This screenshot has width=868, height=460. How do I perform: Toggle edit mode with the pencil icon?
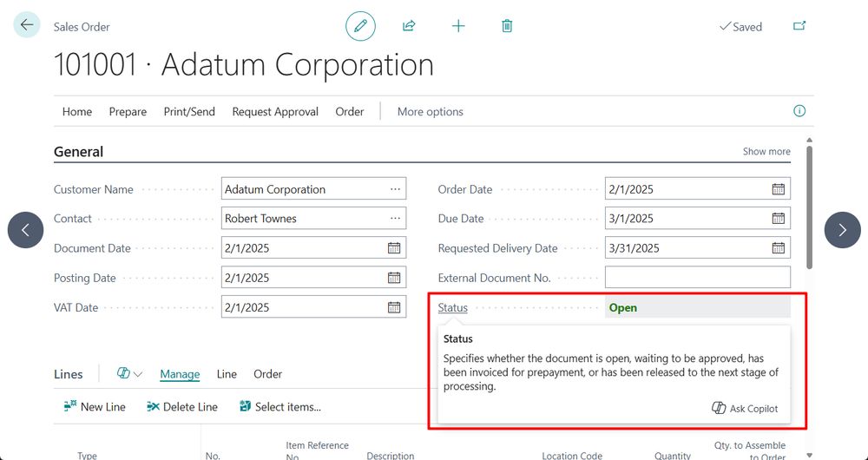click(x=360, y=26)
